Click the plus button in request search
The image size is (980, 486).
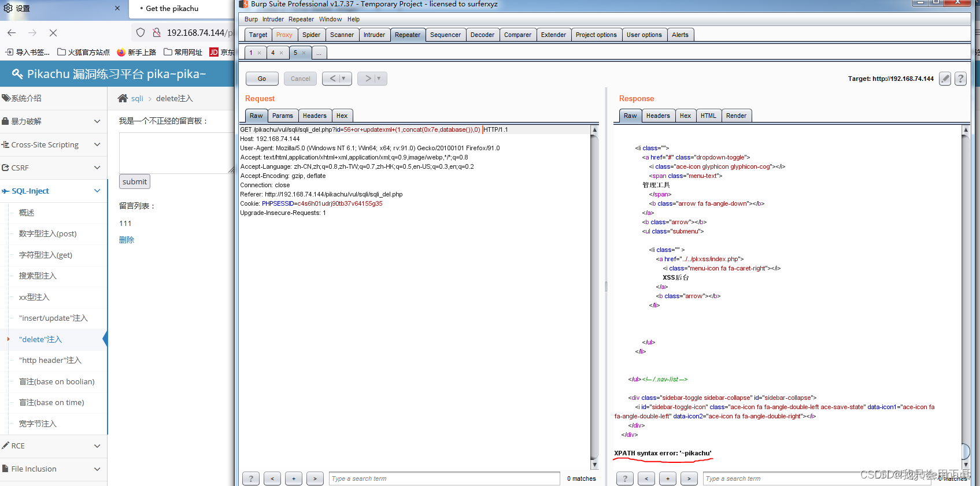[x=294, y=478]
